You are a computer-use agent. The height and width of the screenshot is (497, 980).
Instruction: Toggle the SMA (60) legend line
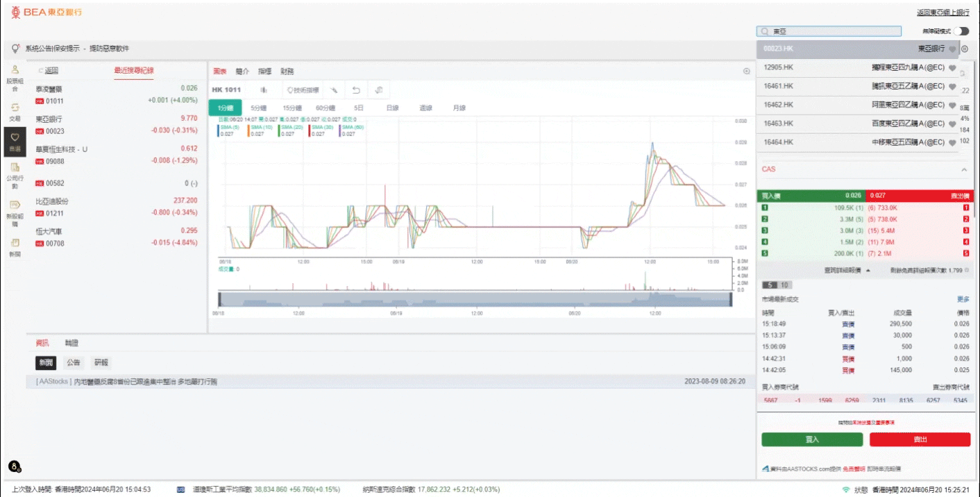(352, 130)
